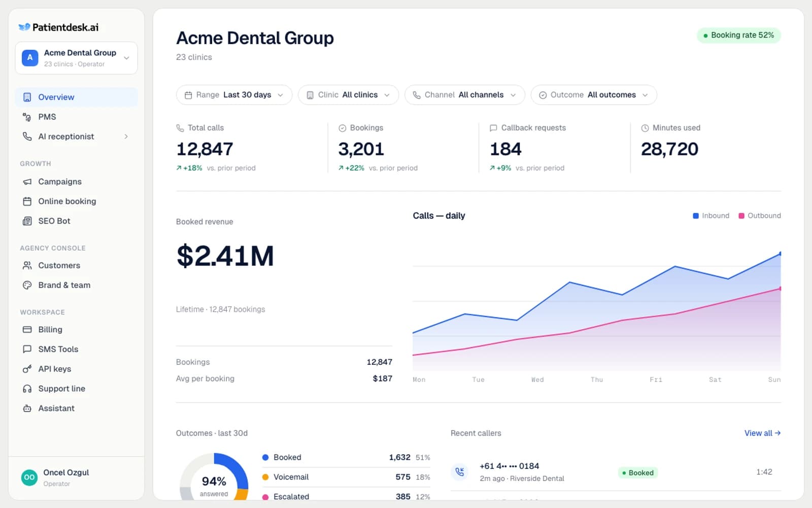The width and height of the screenshot is (812, 508).
Task: Open the Channel All channels dropdown
Action: tap(464, 95)
